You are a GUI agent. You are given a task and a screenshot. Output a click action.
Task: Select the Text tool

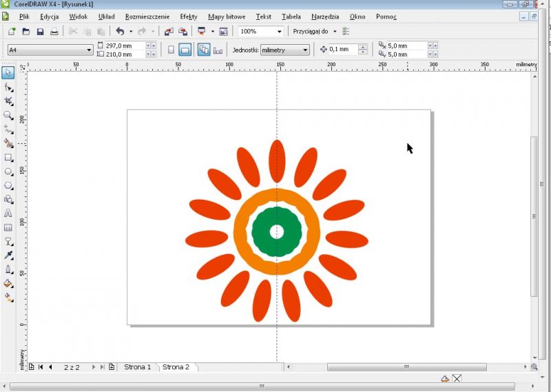[8, 213]
